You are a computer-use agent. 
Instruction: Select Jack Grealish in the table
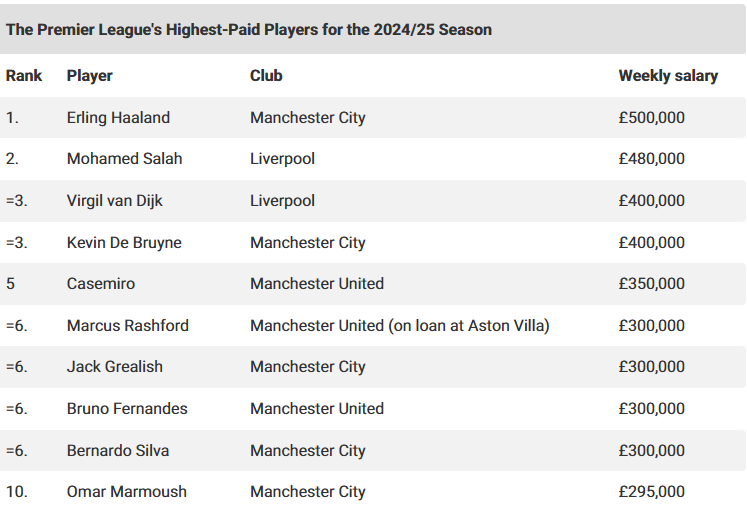(x=114, y=367)
